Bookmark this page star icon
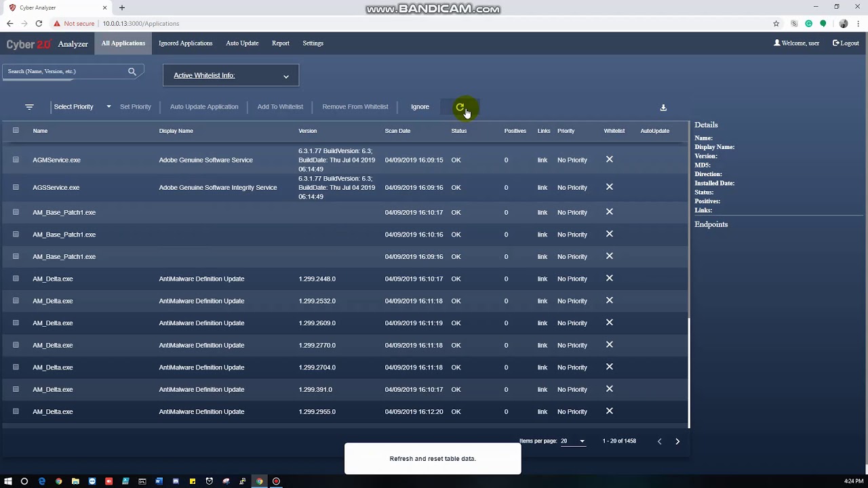 pos(776,23)
